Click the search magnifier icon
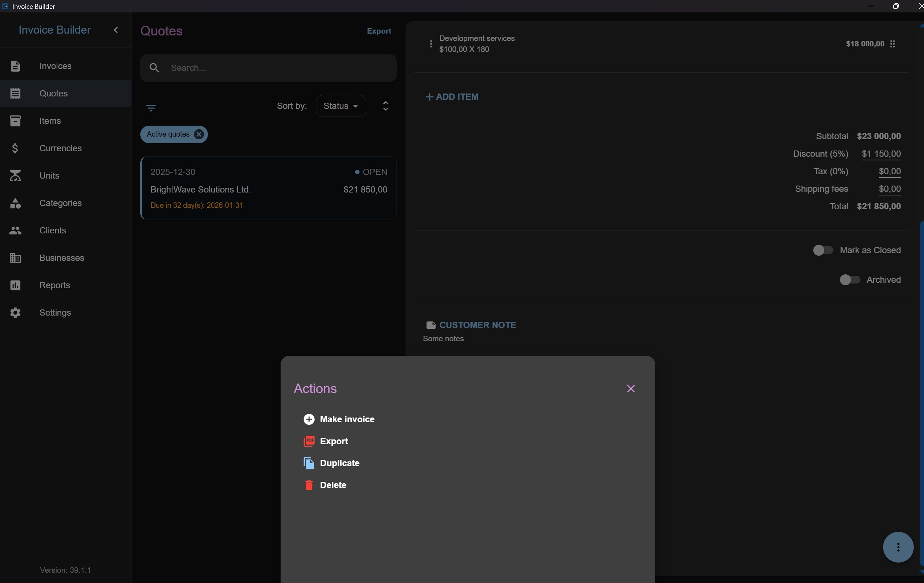This screenshot has width=924, height=583. [154, 68]
